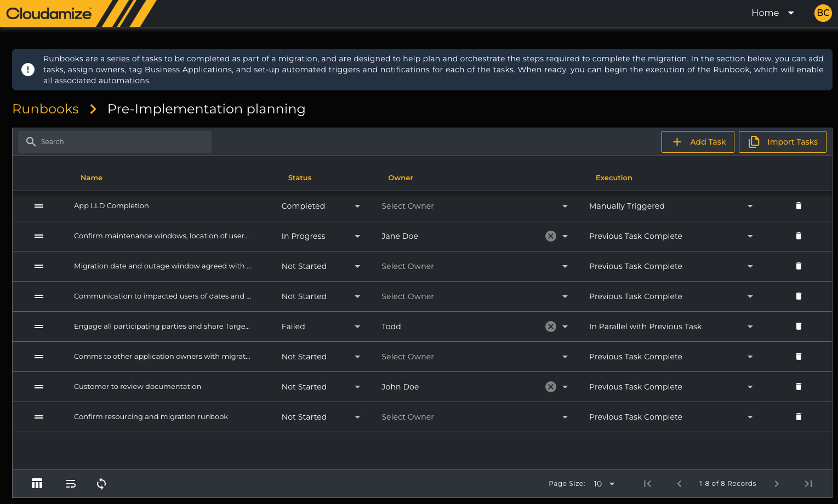Click the Add Task button
Screen dimensions: 838x504
[698, 142]
